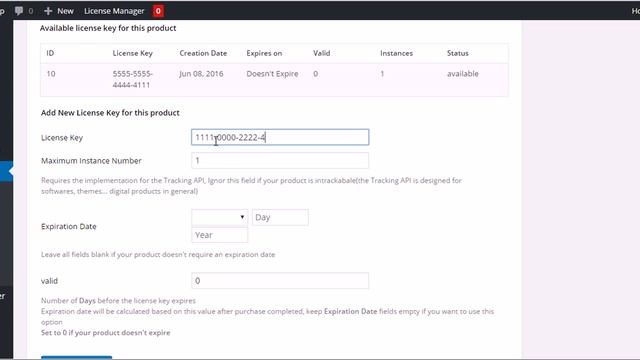Click the blue button below the form
The width and height of the screenshot is (640, 360).
click(76, 358)
